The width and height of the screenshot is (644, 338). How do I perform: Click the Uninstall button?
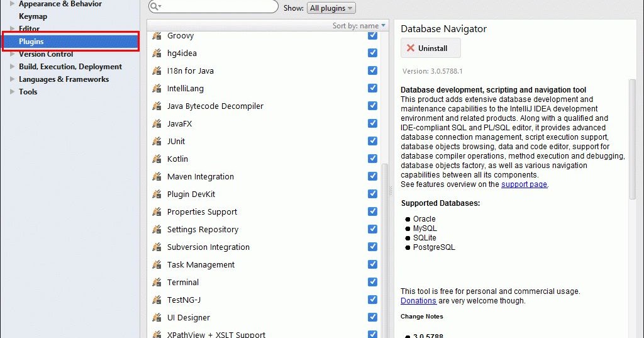pyautogui.click(x=430, y=48)
